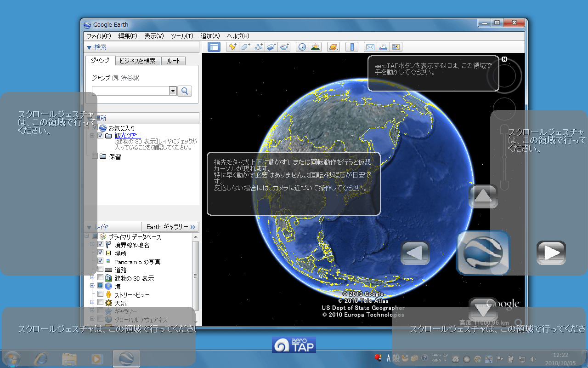588x368 pixels.
Task: Click the aeroTAP logo on desktop
Action: click(x=294, y=345)
